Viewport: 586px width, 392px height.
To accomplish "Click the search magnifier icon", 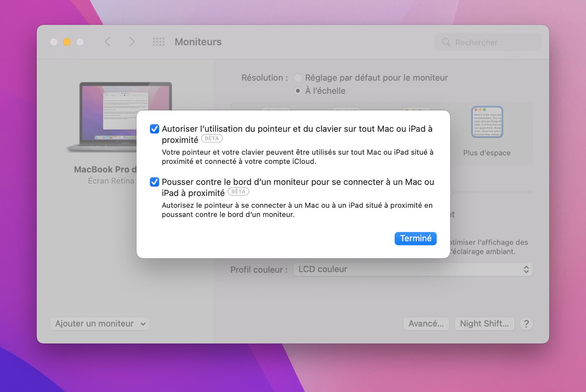I will (446, 42).
